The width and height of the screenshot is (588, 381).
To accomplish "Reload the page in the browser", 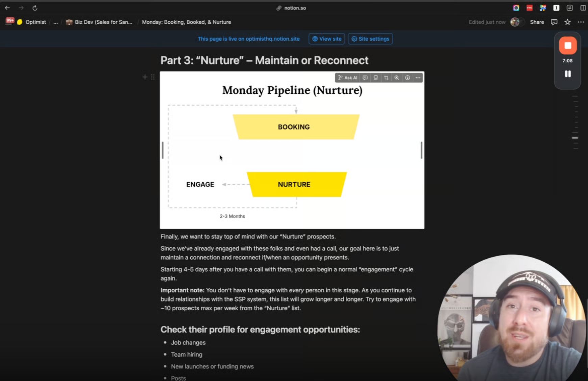I will (x=35, y=8).
